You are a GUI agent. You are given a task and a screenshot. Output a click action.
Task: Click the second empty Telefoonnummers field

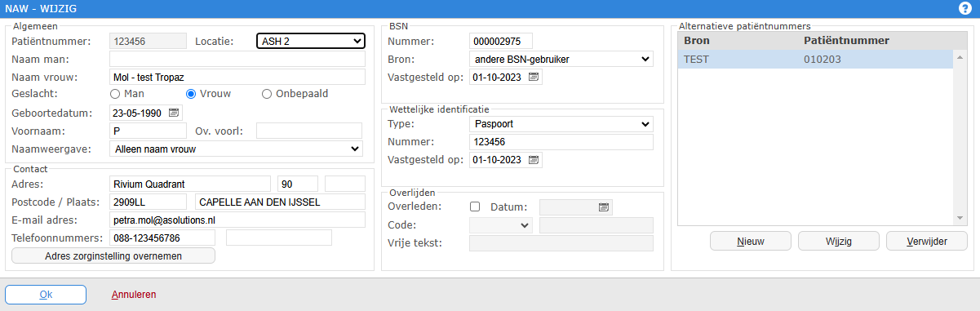[x=279, y=238]
